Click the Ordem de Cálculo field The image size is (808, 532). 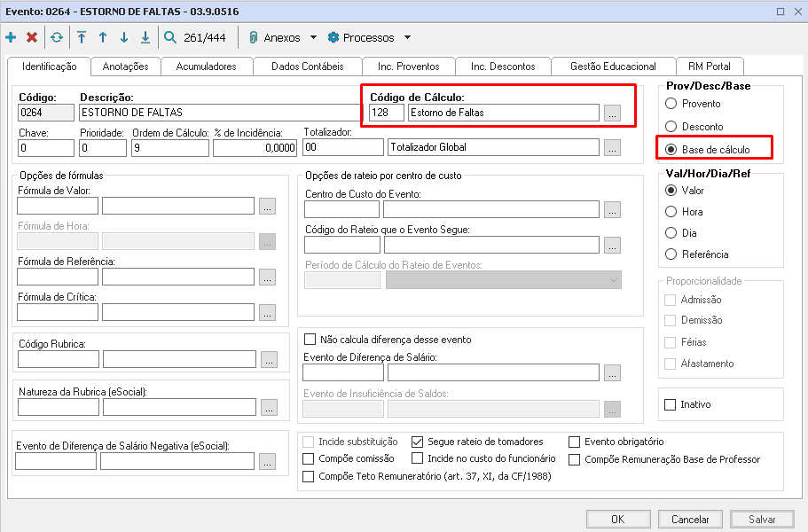click(170, 148)
